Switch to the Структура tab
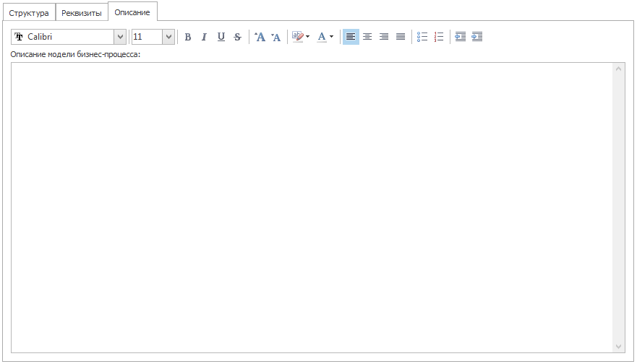The image size is (637, 364). [x=29, y=13]
